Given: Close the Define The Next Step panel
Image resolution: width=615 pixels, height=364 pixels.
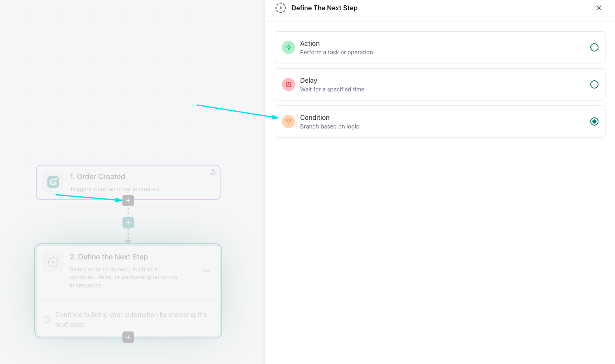Looking at the screenshot, I should tap(599, 8).
